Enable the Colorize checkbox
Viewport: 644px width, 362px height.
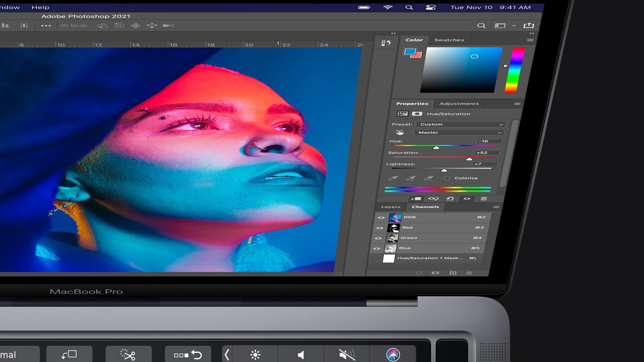pos(447,178)
